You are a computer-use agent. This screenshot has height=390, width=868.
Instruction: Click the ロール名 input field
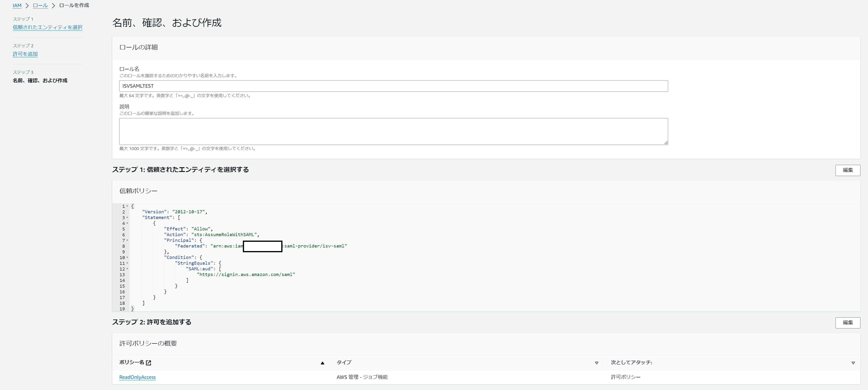[x=393, y=86]
